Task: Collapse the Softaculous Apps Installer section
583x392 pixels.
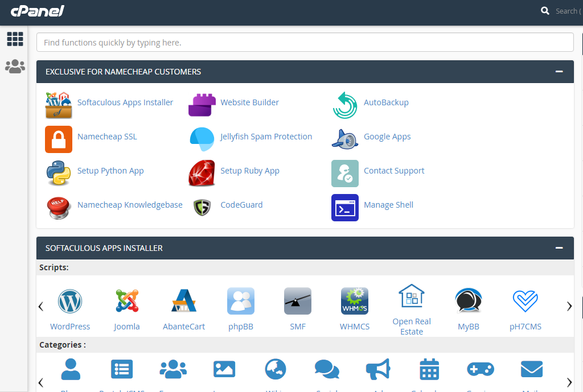Action: (x=559, y=248)
